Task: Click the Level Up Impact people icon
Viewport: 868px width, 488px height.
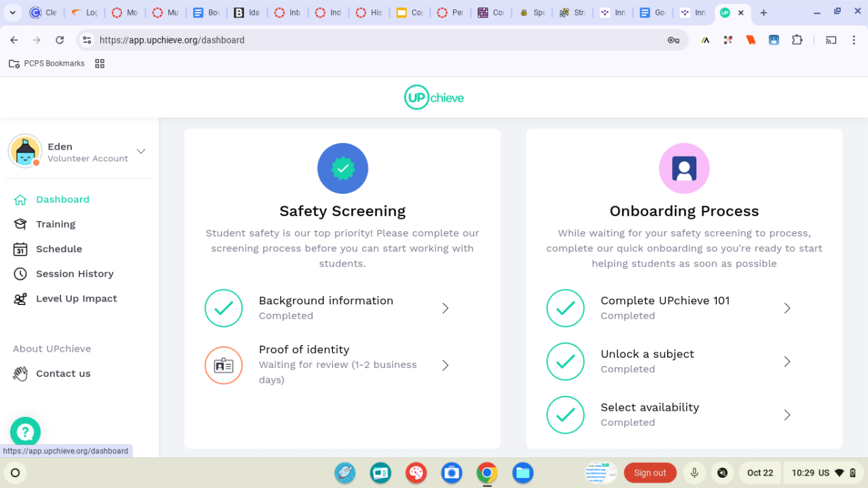Action: click(20, 299)
